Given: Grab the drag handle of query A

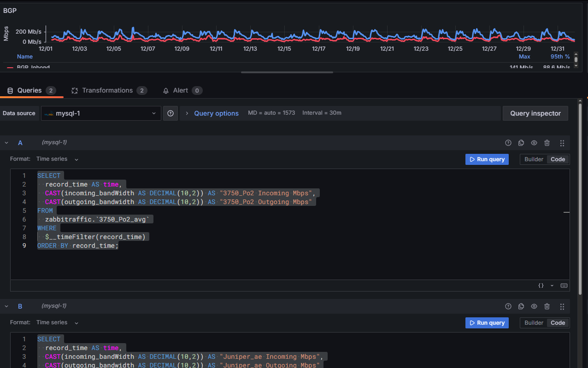Looking at the screenshot, I should coord(562,143).
